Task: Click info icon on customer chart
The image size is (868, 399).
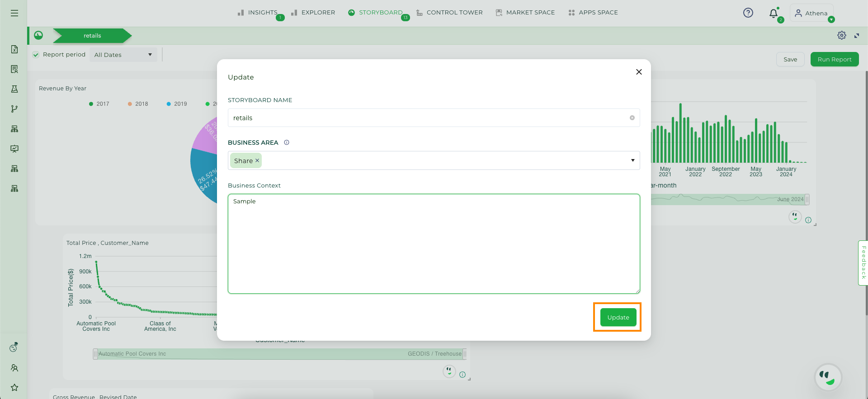Action: pyautogui.click(x=462, y=375)
